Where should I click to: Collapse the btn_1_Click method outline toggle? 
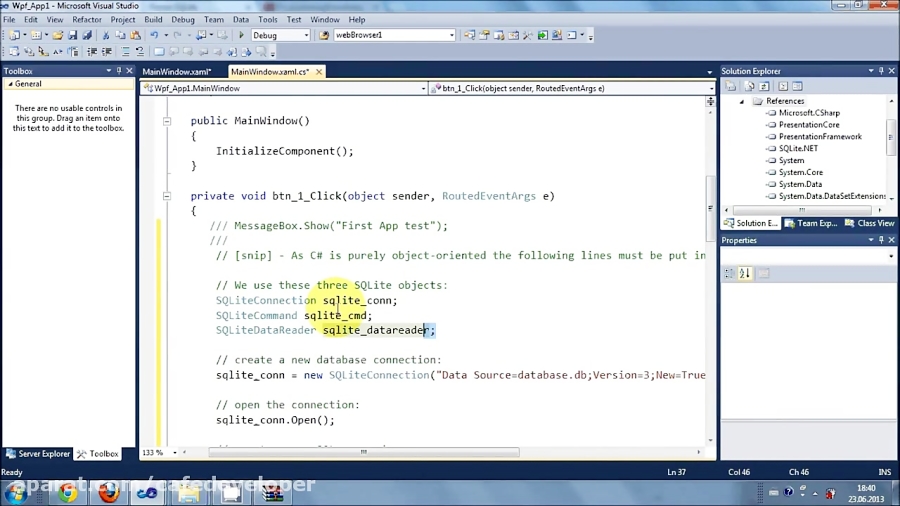coord(167,196)
